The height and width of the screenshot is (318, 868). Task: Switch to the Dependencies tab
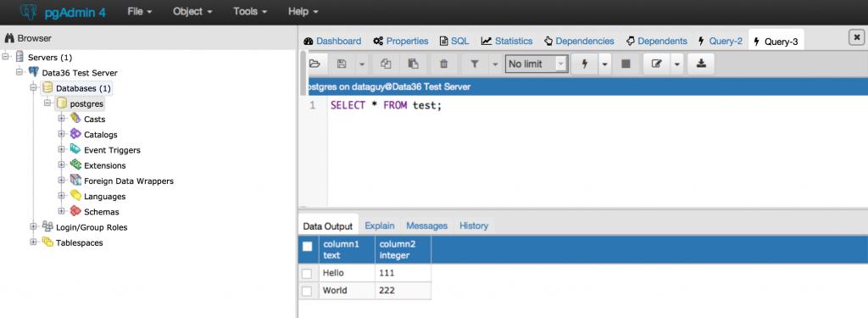tap(579, 41)
